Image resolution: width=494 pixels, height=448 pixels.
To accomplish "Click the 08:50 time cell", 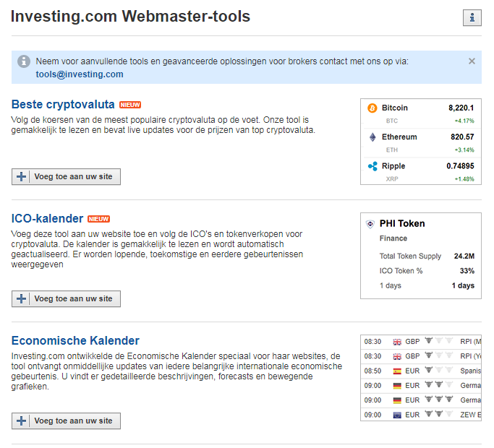I will click(x=372, y=371).
